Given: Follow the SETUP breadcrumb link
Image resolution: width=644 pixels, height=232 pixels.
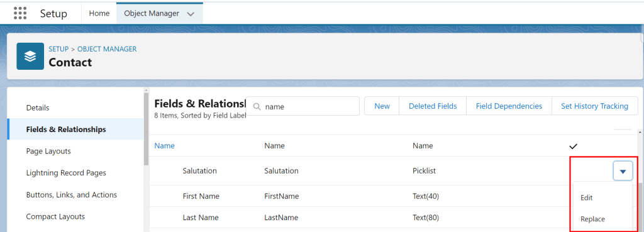Looking at the screenshot, I should (58, 49).
